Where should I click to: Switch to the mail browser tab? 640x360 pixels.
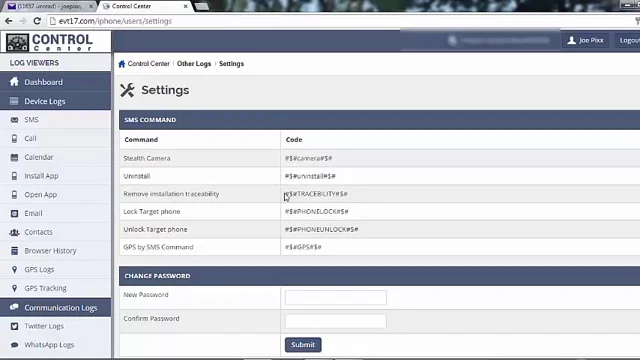coord(49,6)
